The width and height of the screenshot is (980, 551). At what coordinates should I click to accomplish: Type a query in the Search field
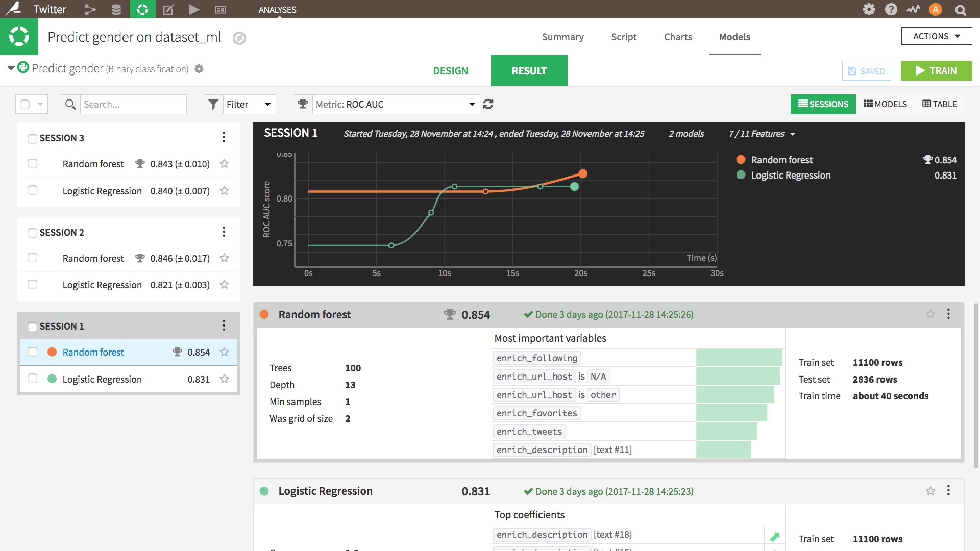(x=134, y=104)
